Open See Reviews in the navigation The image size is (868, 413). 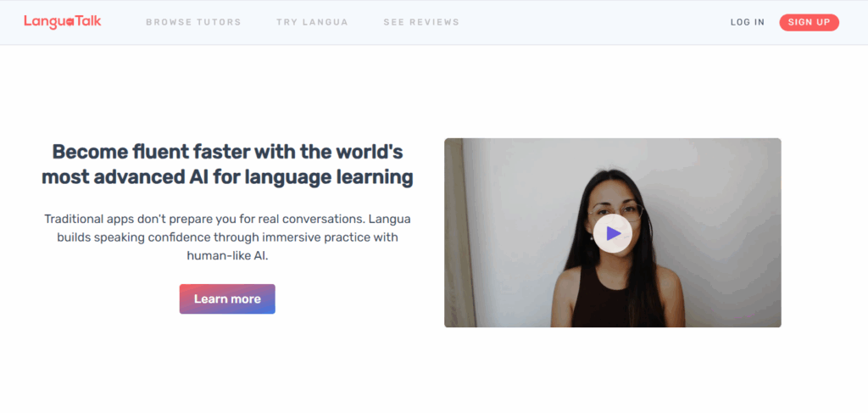point(421,22)
